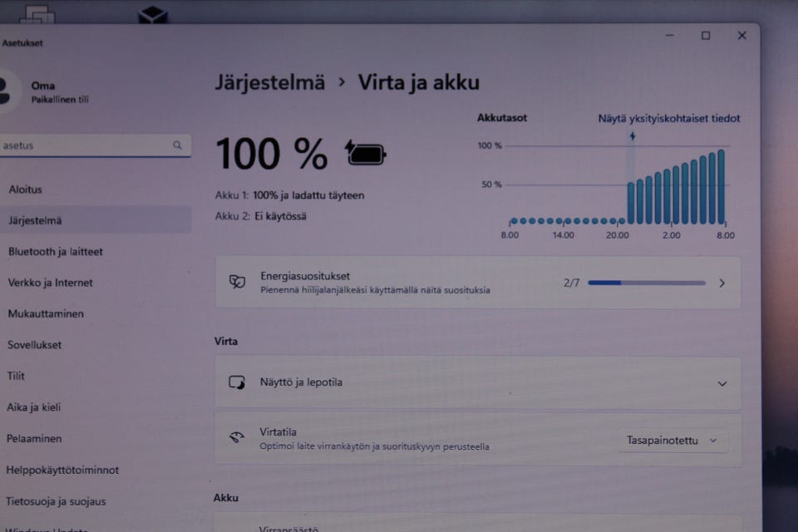The image size is (798, 532).
Task: Maximize the Asetukset window
Action: [x=706, y=36]
